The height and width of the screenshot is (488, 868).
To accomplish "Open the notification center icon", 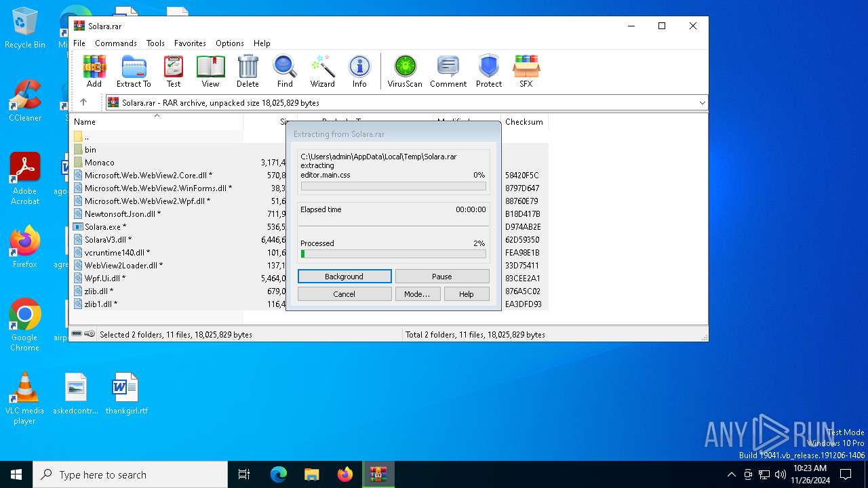I will pyautogui.click(x=846, y=474).
